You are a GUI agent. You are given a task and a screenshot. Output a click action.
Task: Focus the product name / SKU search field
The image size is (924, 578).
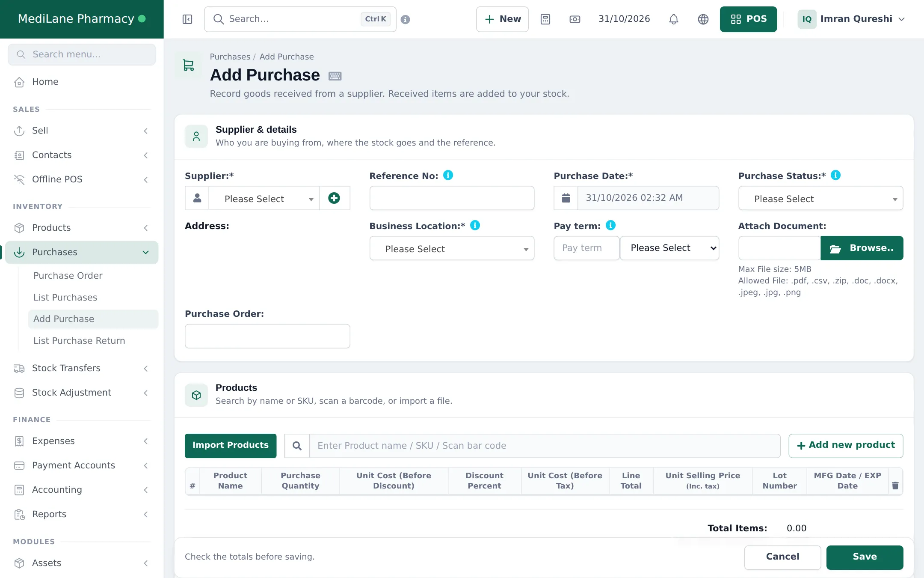[545, 446]
